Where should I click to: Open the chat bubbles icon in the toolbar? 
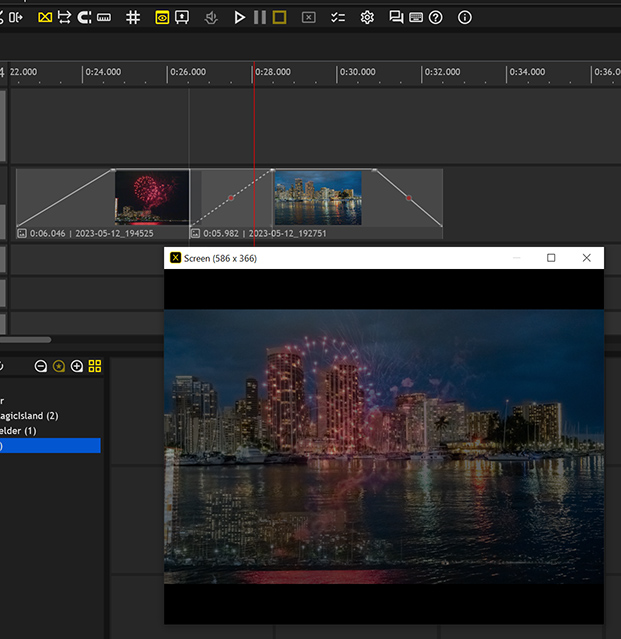click(x=396, y=17)
